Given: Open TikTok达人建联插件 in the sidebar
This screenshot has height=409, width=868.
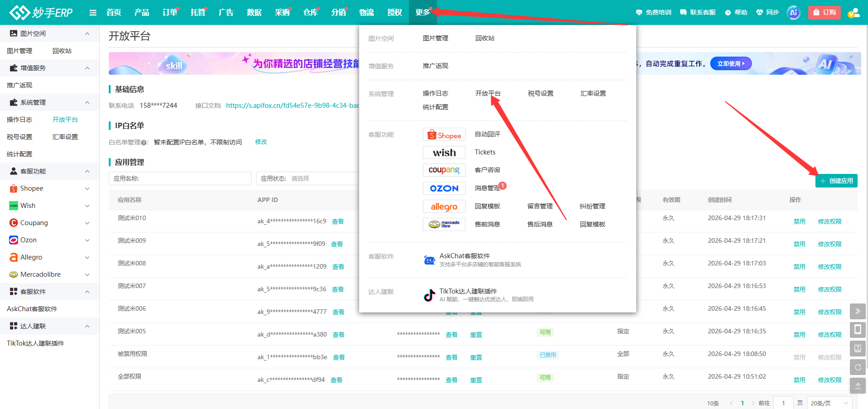Looking at the screenshot, I should coord(35,343).
